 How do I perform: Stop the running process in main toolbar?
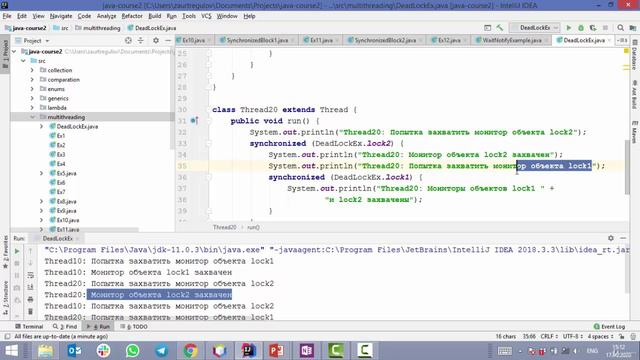(x=605, y=28)
